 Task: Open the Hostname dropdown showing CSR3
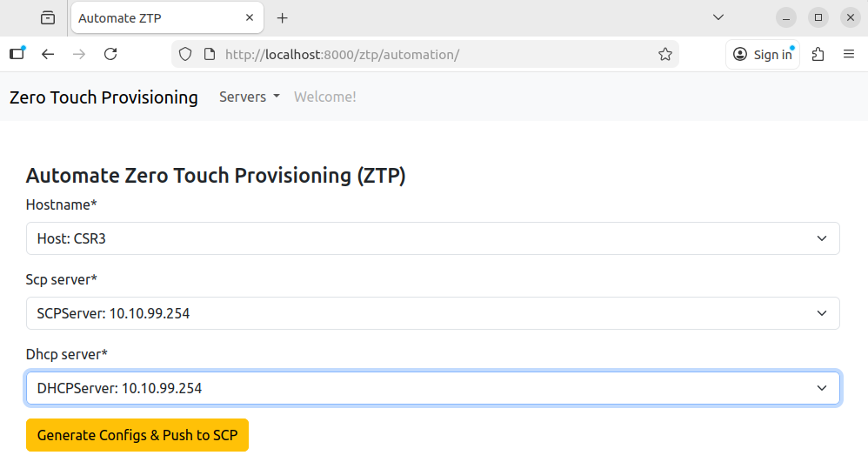coord(432,238)
